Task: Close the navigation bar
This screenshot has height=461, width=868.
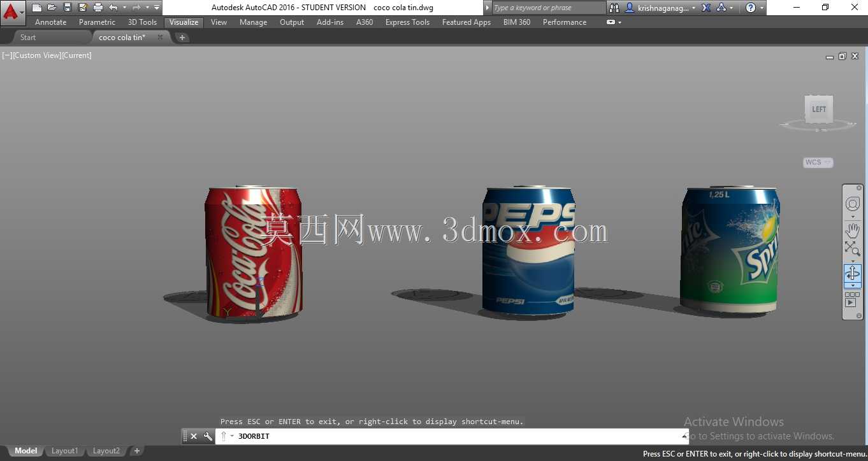Action: coord(859,188)
